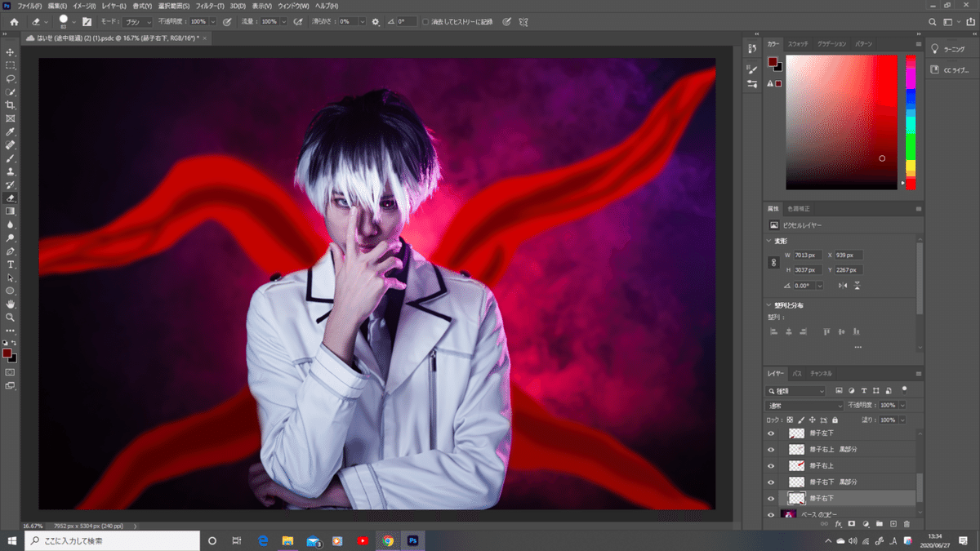This screenshot has width=980, height=551.
Task: Switch to the パス tab
Action: point(798,373)
